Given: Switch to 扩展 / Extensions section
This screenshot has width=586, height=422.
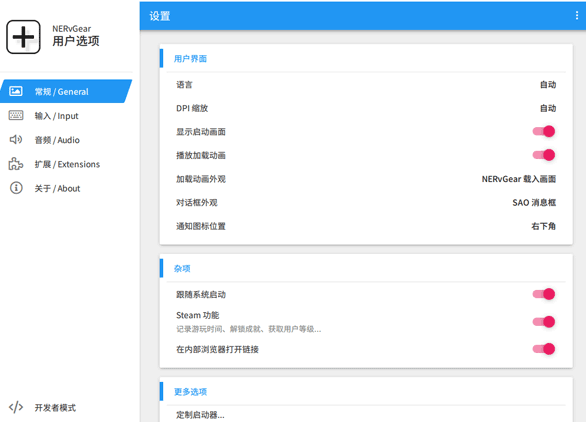Looking at the screenshot, I should (67, 164).
